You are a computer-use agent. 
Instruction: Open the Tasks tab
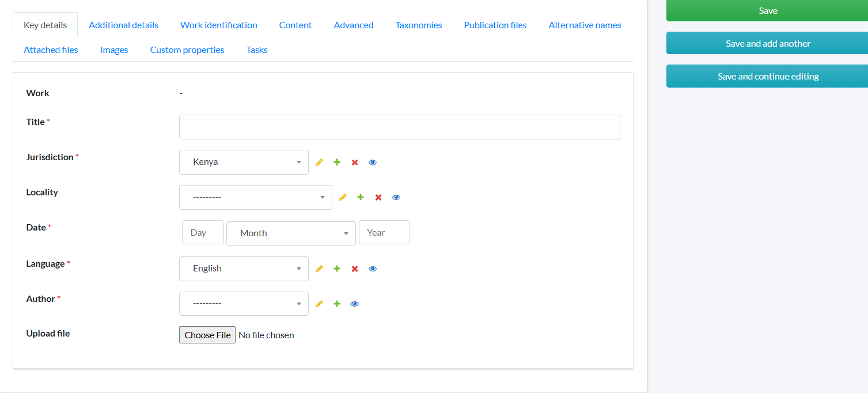257,50
